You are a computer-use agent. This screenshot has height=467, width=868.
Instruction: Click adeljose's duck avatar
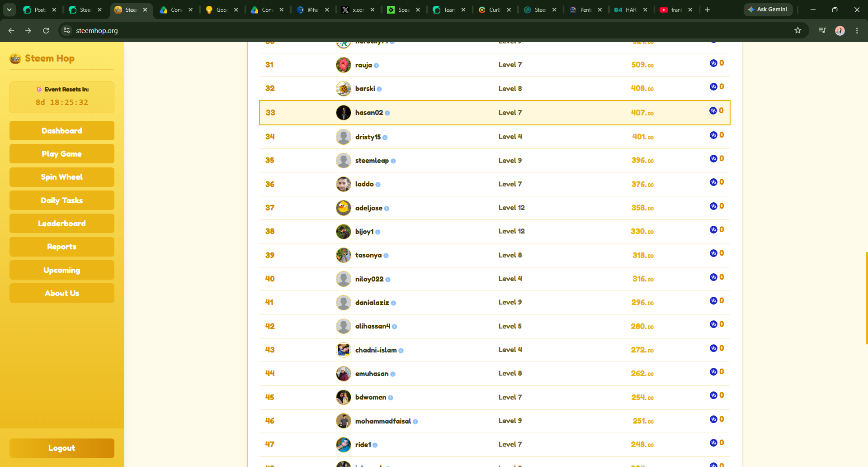pyautogui.click(x=344, y=208)
